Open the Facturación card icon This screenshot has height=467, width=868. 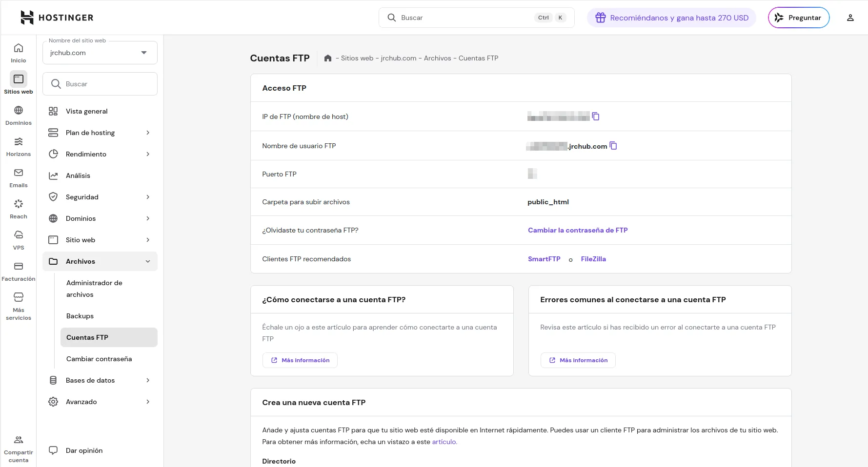coord(19,266)
